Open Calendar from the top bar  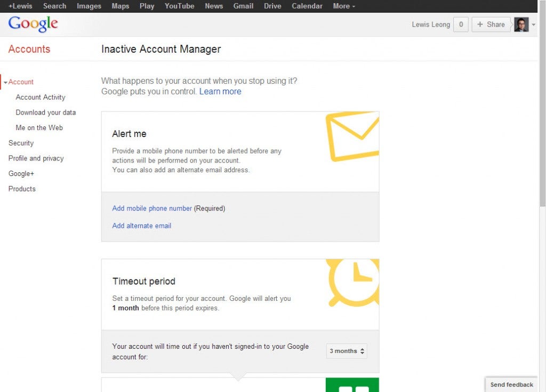coord(307,6)
